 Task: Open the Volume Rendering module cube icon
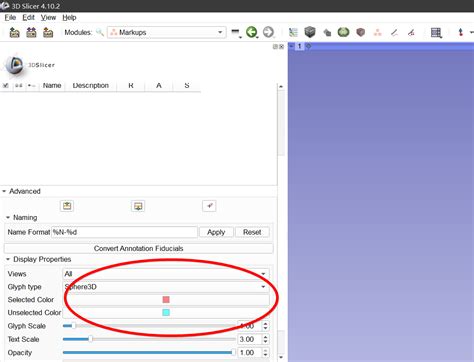[x=310, y=32]
